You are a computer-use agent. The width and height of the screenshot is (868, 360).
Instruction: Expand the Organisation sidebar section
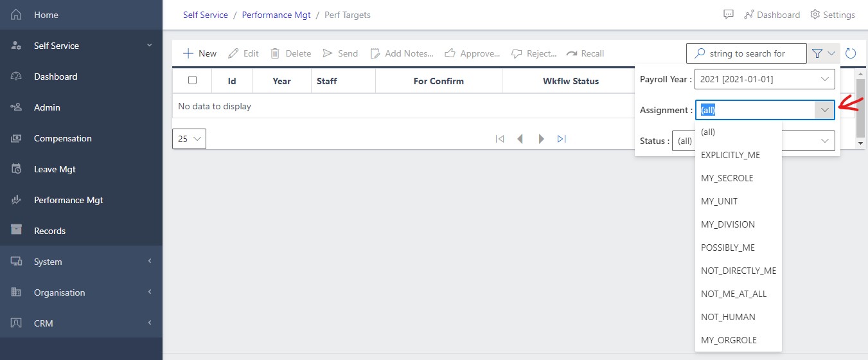pos(149,292)
